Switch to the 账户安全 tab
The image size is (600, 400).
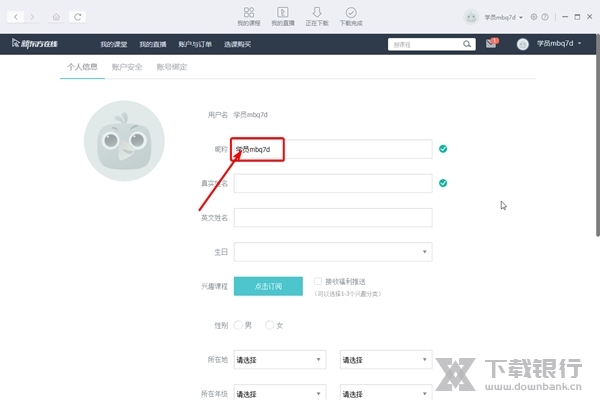(127, 67)
